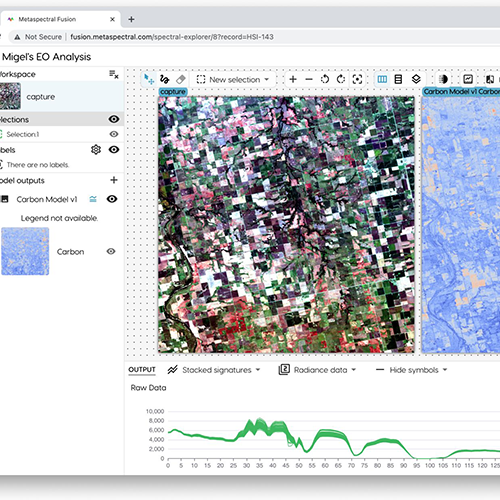
Task: Click the Carbon layer name
Action: [x=70, y=252]
